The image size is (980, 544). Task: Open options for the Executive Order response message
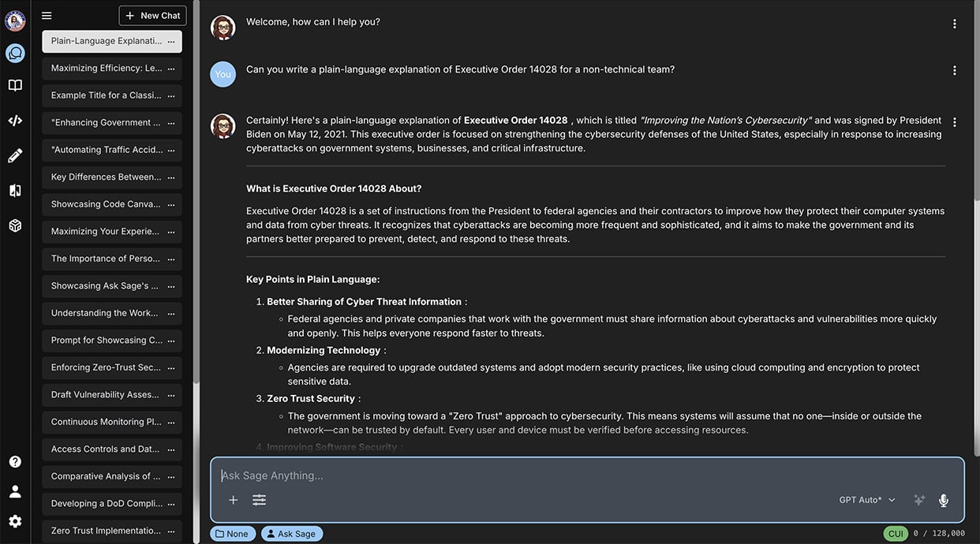tap(954, 122)
